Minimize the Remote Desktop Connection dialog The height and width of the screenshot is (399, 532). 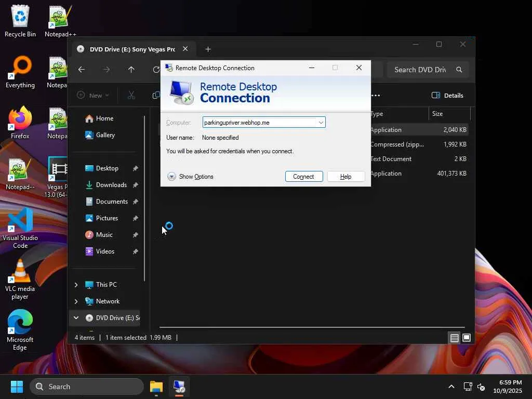[x=312, y=68]
